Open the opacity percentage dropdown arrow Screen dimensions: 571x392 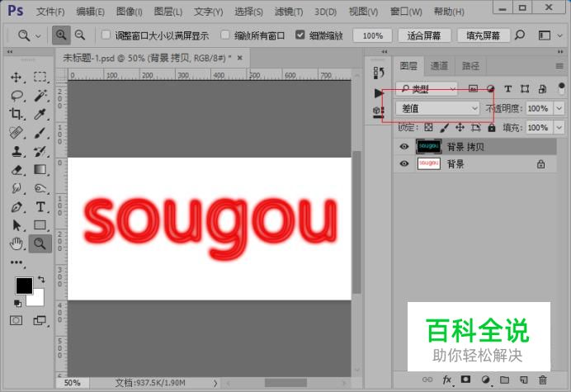click(x=559, y=108)
